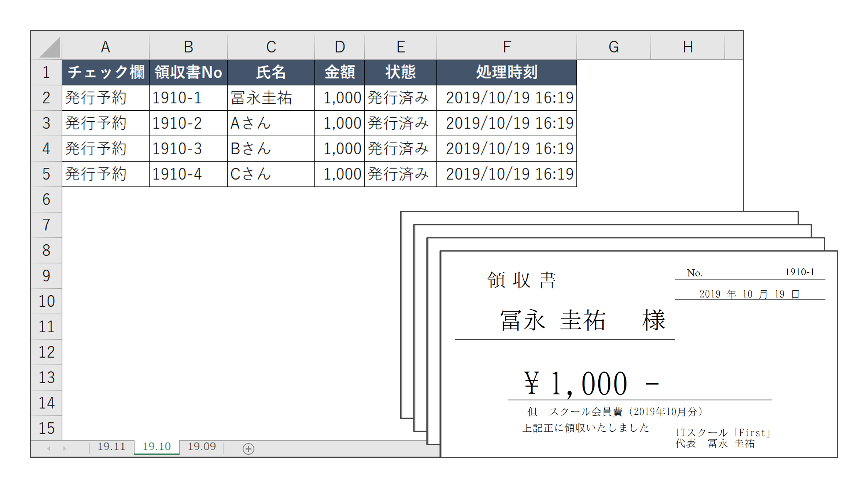The image size is (868, 488).
Task: Select row 13 header
Action: 47,378
